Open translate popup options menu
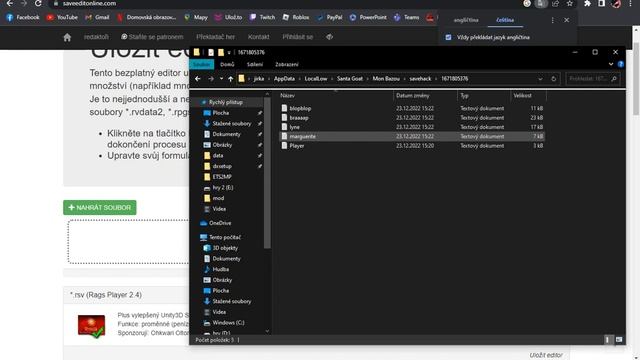 click(552, 20)
